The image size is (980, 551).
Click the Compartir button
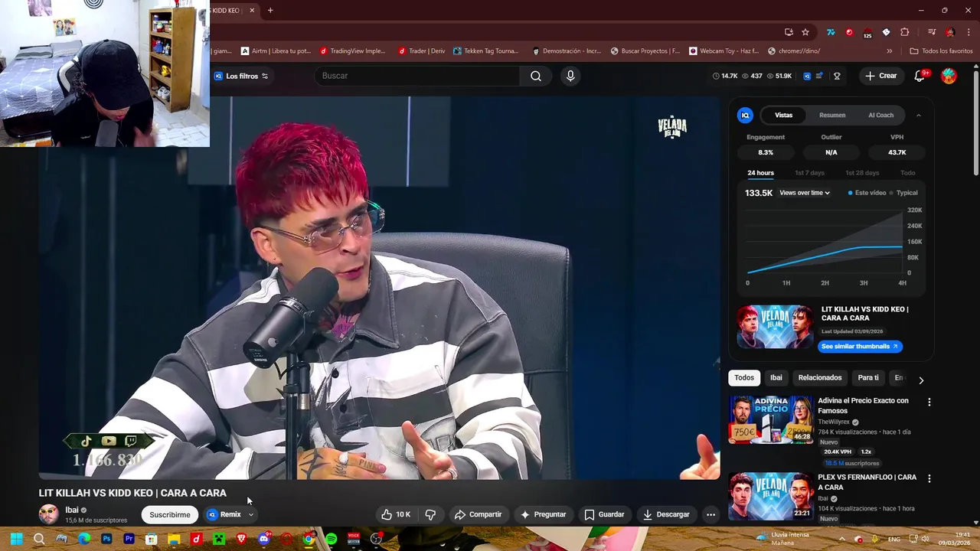tap(478, 514)
